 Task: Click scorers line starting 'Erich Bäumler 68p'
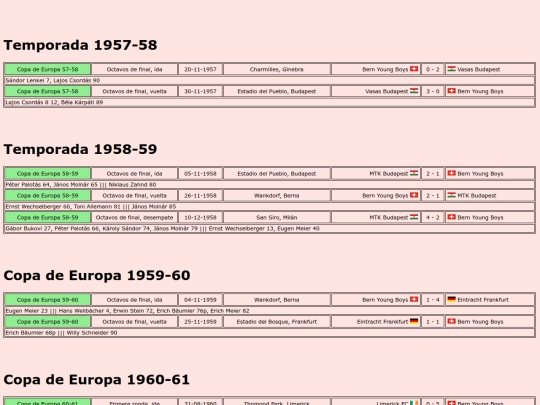click(x=269, y=333)
